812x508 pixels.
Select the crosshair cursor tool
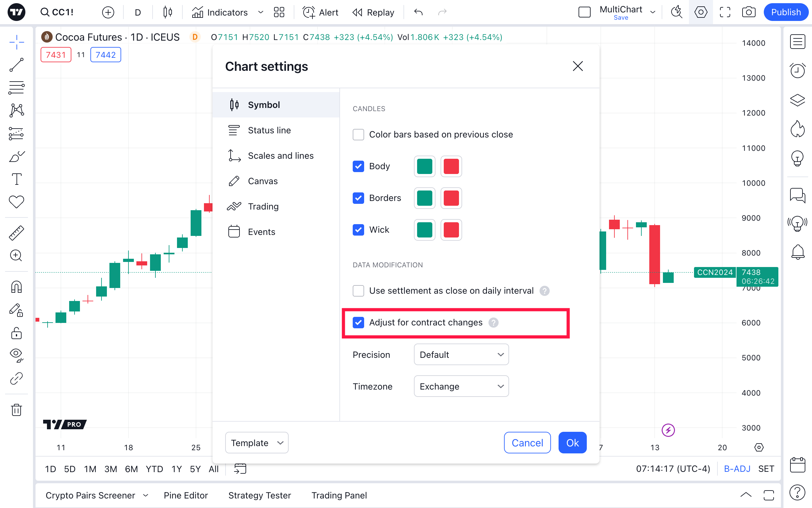(x=16, y=42)
